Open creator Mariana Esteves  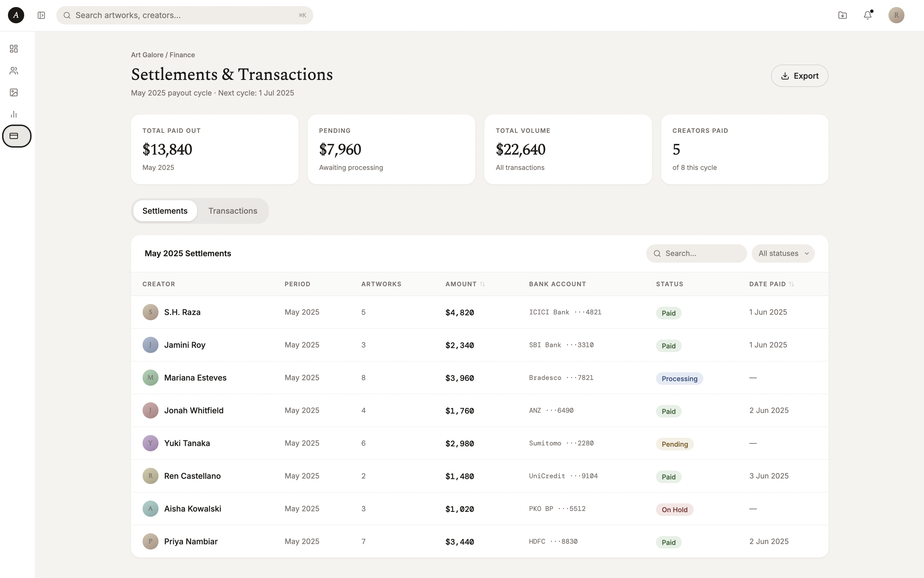[x=195, y=378]
